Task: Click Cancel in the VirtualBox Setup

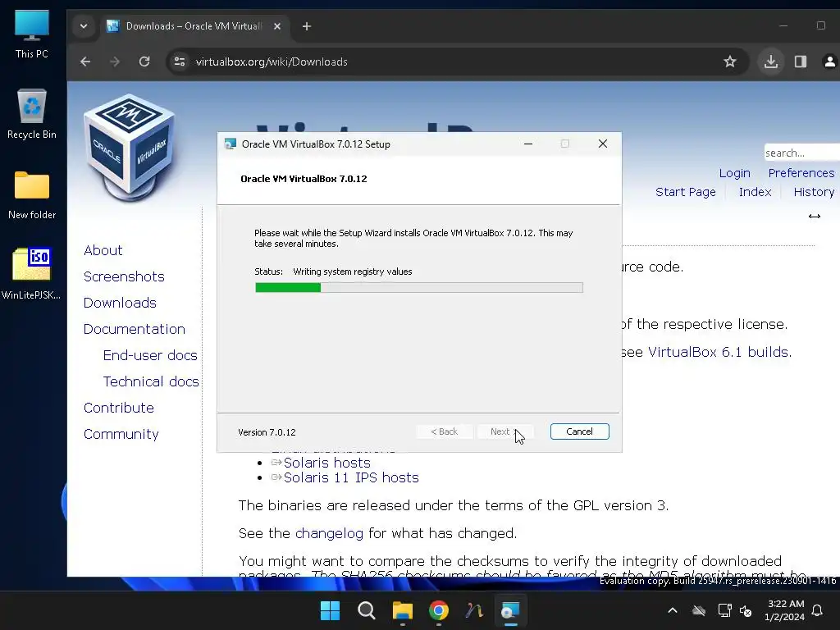Action: click(x=579, y=431)
